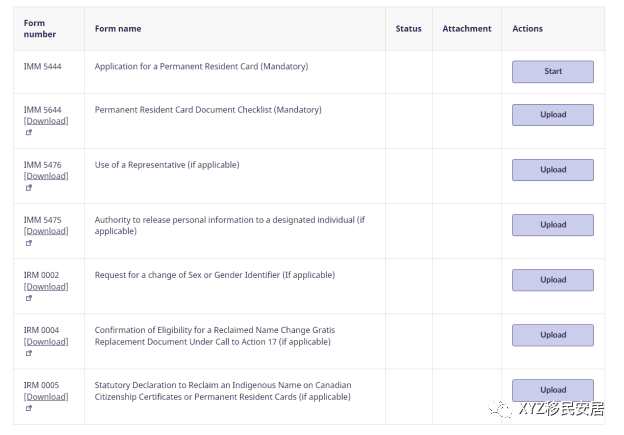624x435 pixels.
Task: Start the IMM 5444 application form
Action: (552, 72)
